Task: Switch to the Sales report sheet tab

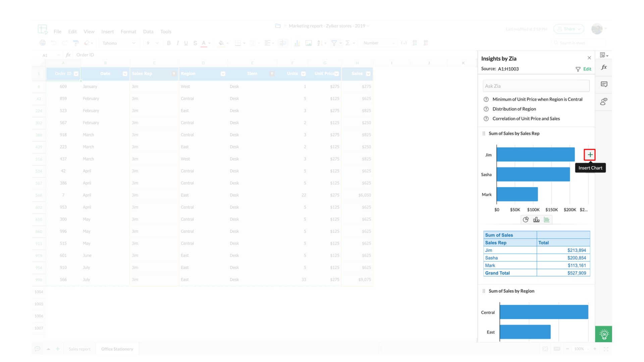Action: coord(79,349)
